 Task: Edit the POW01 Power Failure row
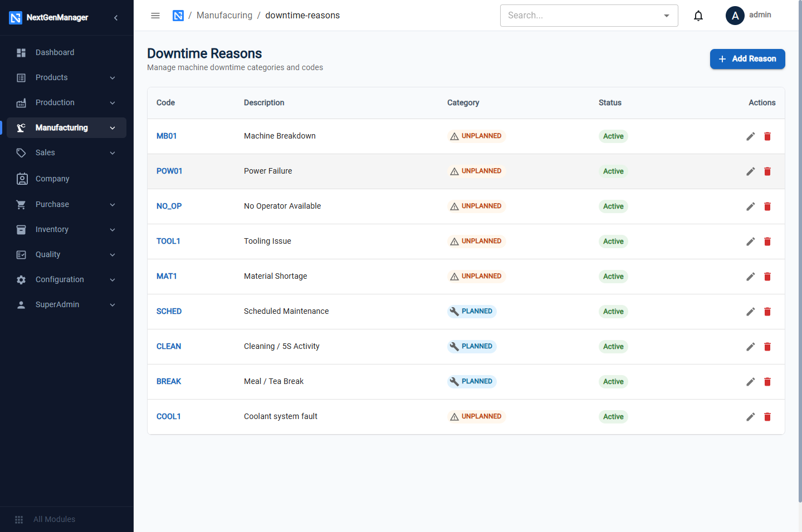tap(751, 171)
